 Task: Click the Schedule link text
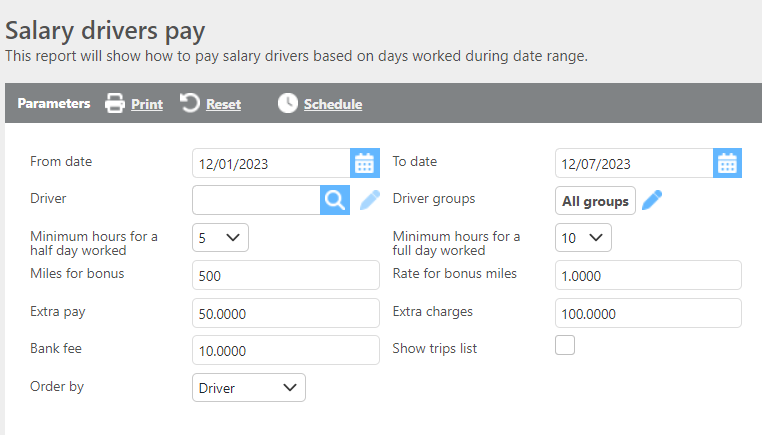point(333,104)
